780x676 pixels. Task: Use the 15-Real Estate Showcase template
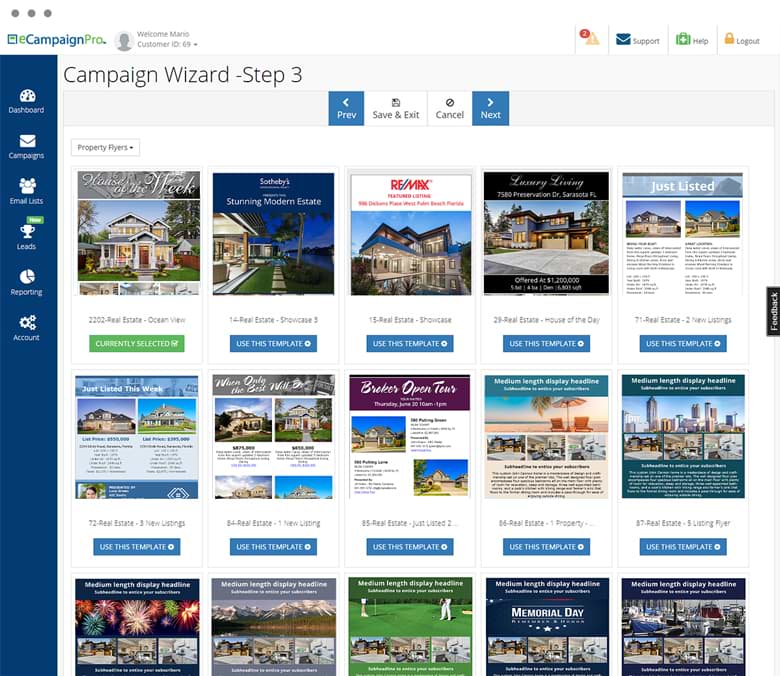pyautogui.click(x=410, y=343)
